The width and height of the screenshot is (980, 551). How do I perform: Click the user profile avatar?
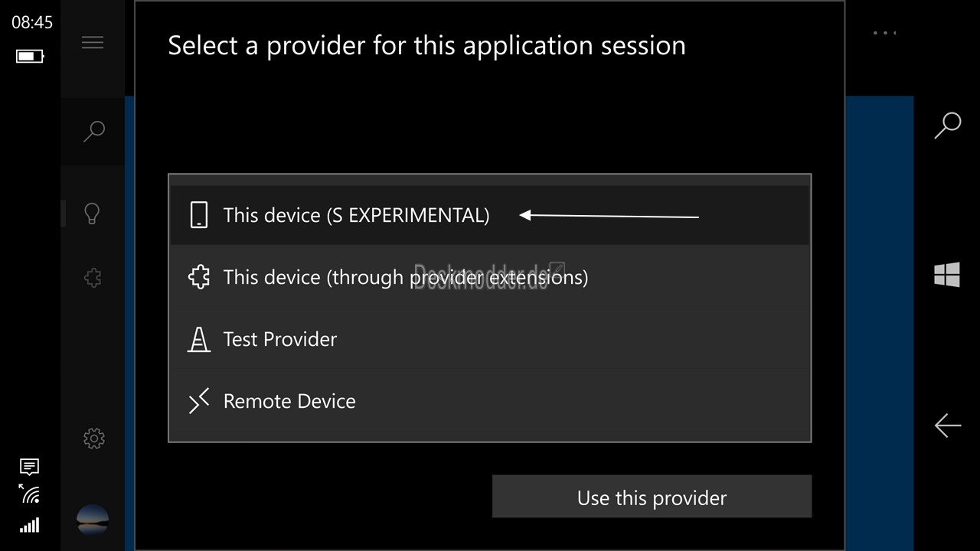click(93, 520)
